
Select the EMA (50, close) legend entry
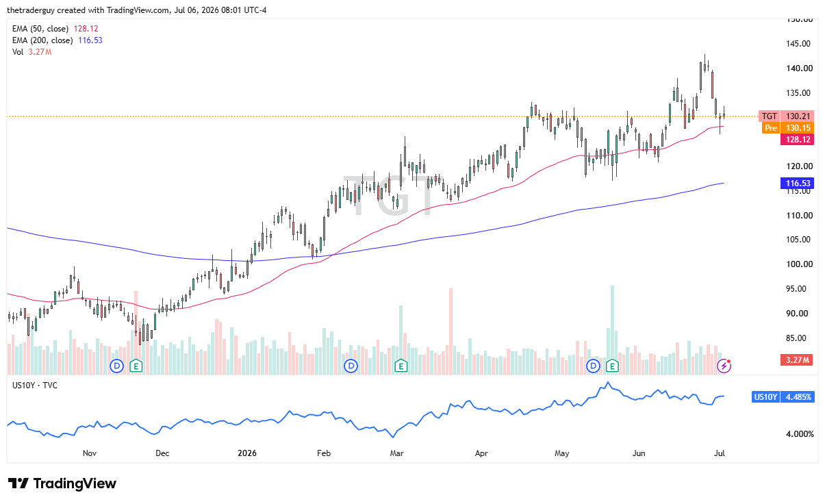55,29
